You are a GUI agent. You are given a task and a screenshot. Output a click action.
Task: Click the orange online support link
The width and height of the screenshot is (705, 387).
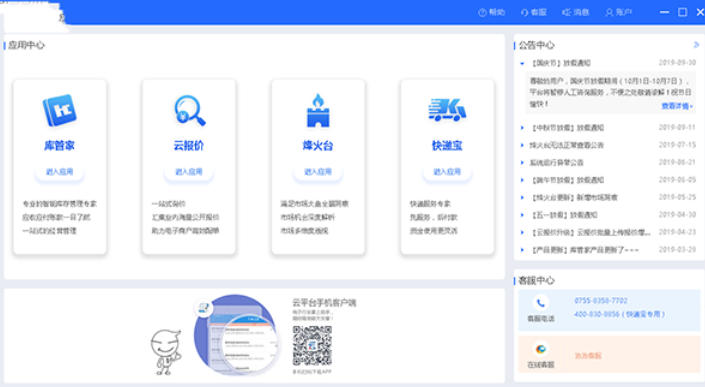pyautogui.click(x=588, y=356)
